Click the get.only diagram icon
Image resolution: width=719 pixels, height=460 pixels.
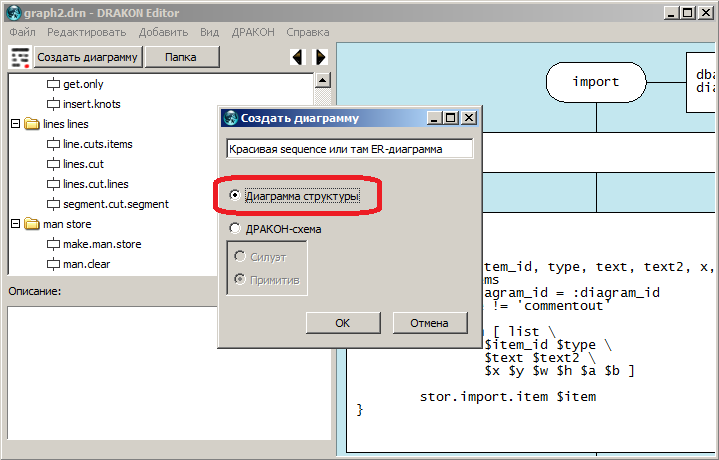53,85
